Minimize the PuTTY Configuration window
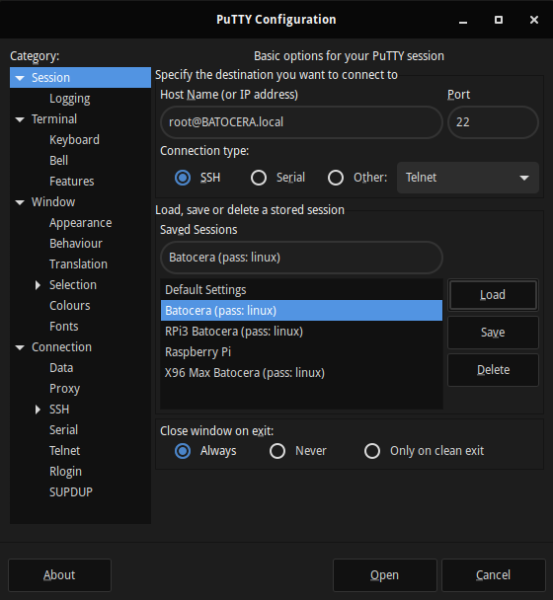Image resolution: width=553 pixels, height=600 pixels. tap(463, 20)
